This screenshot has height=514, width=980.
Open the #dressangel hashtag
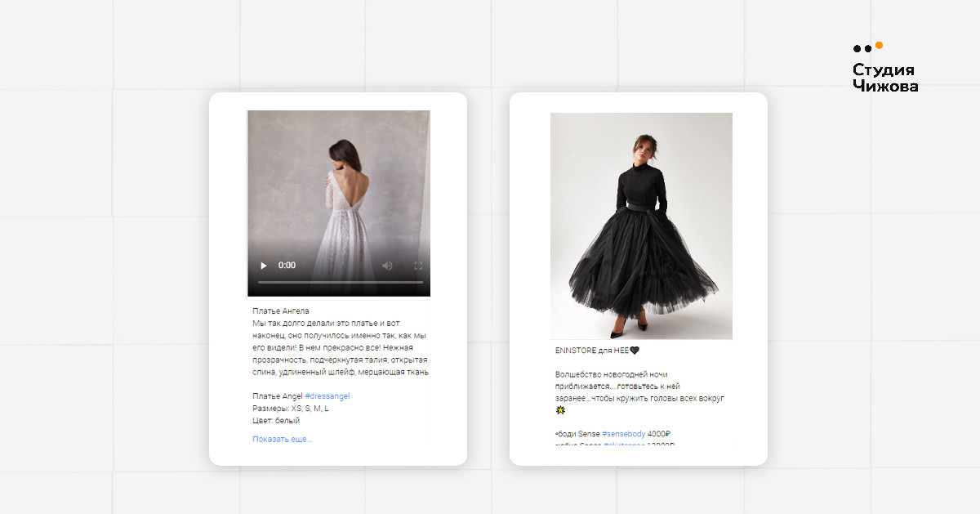point(327,396)
